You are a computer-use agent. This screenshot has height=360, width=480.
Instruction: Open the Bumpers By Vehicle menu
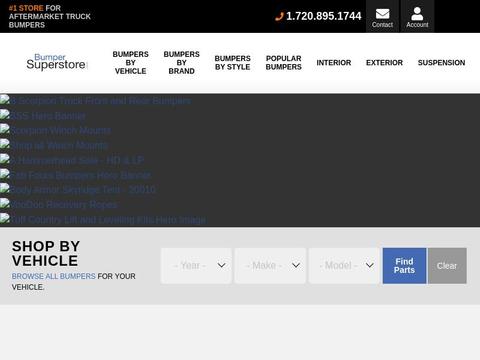tap(131, 63)
